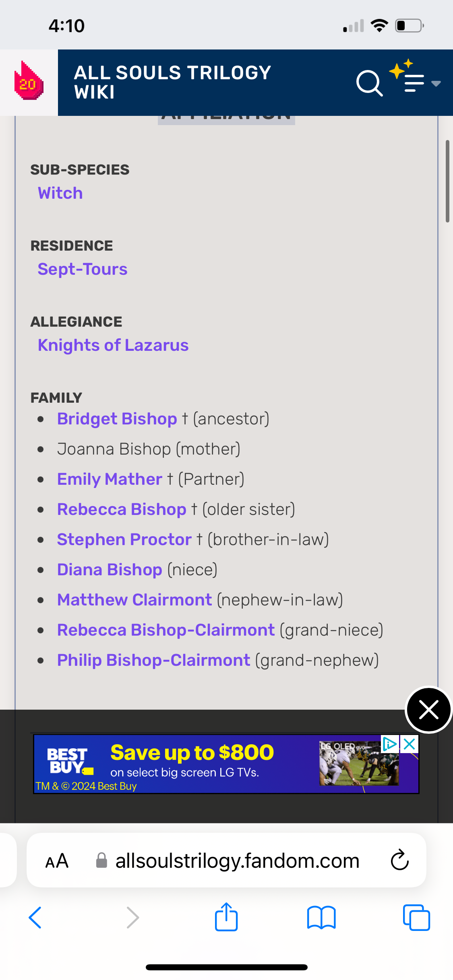Open Knights of Lazarus allegiance link

(113, 345)
